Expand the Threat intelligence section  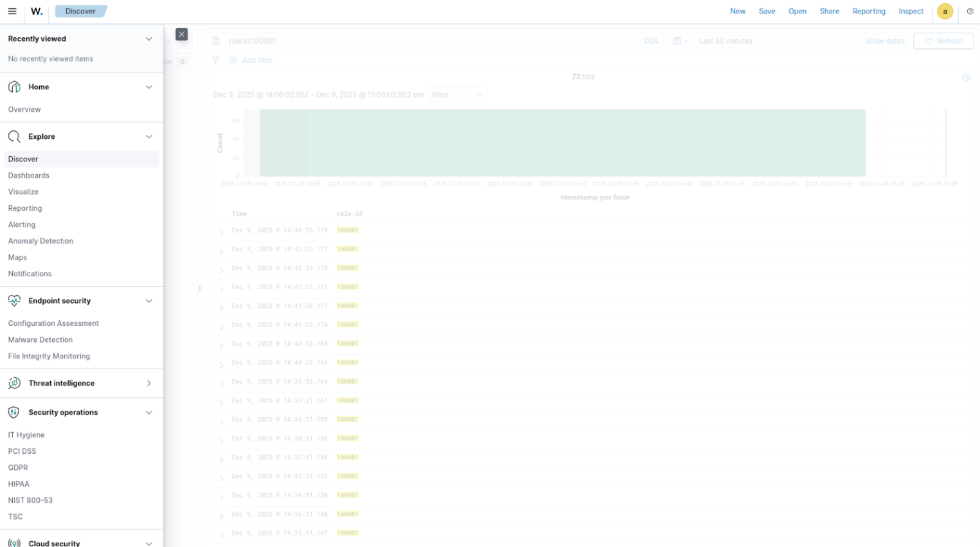(148, 383)
